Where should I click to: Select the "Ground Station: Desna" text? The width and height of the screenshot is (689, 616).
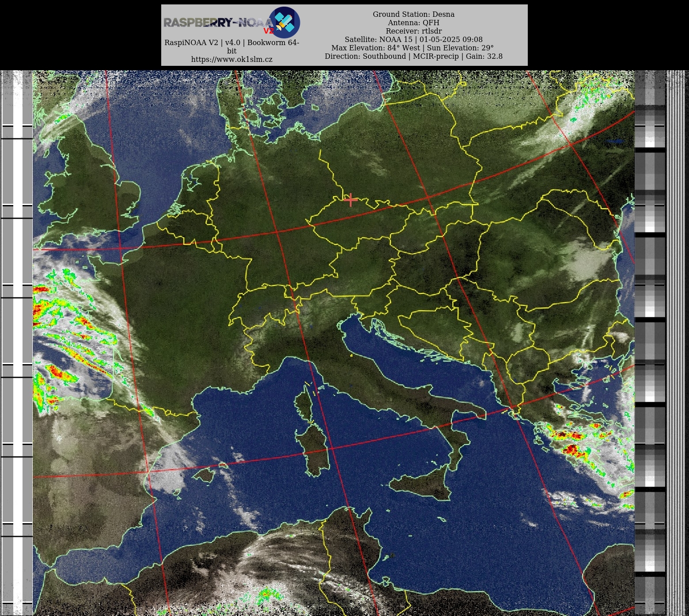413,14
